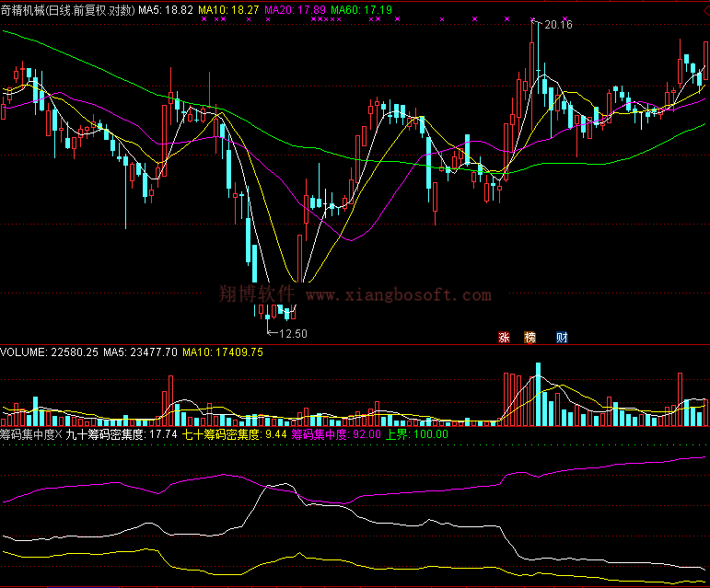Click the volume MA5: 23477.70 label
Screen dimensions: 710x588
pyautogui.click(x=141, y=352)
